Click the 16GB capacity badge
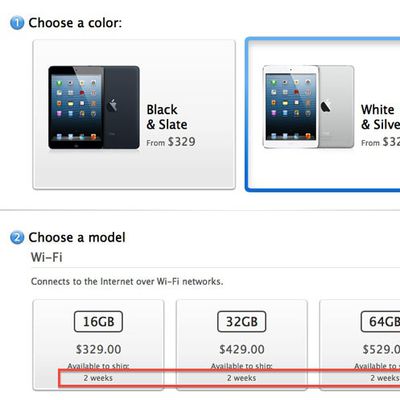The width and height of the screenshot is (400, 400). click(x=98, y=322)
